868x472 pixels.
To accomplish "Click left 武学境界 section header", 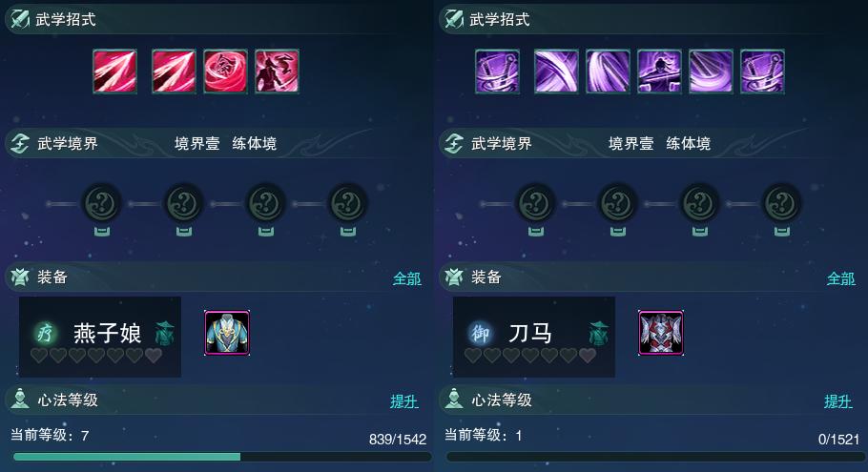I will (68, 144).
